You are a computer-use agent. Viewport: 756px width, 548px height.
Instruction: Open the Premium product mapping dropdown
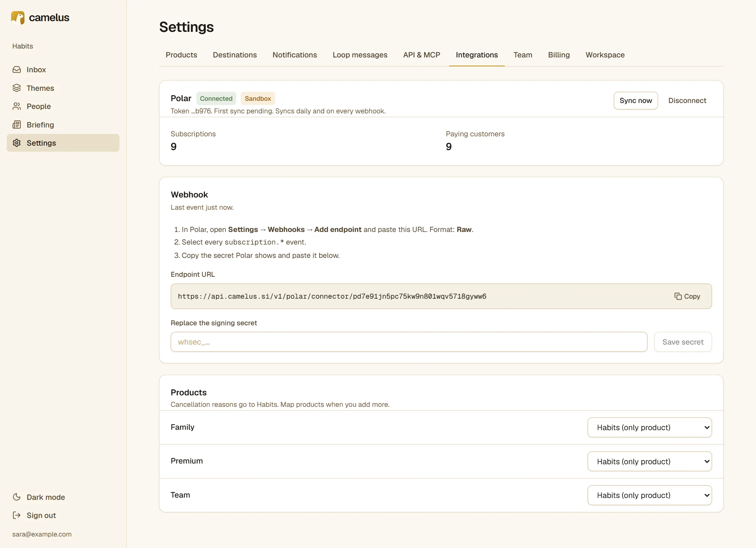point(650,461)
